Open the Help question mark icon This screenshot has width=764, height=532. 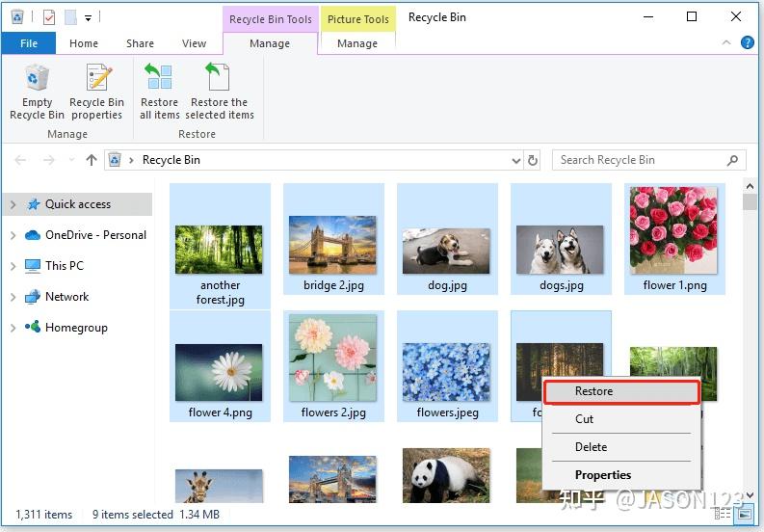click(747, 42)
